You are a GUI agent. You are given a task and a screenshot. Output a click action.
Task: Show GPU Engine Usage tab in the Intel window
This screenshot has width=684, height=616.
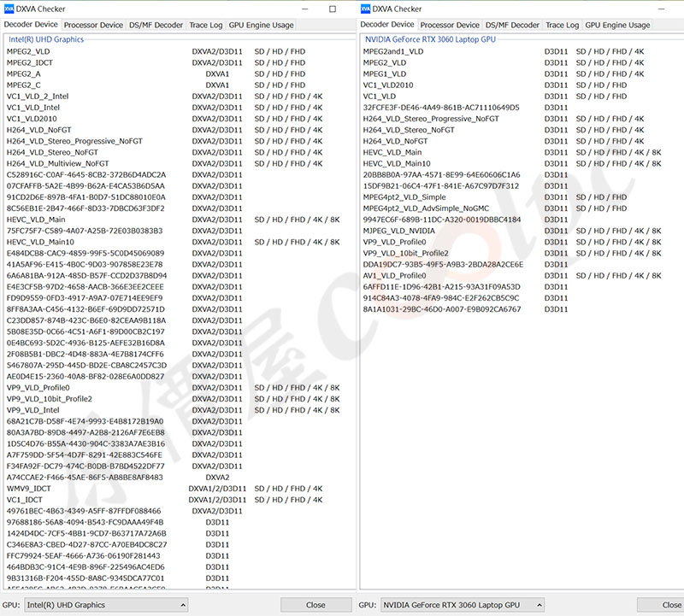tap(262, 26)
